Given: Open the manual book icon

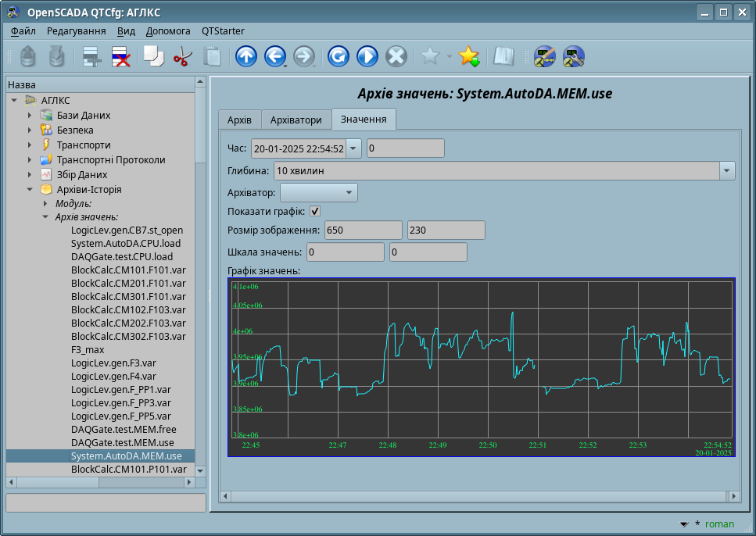Looking at the screenshot, I should 503,56.
